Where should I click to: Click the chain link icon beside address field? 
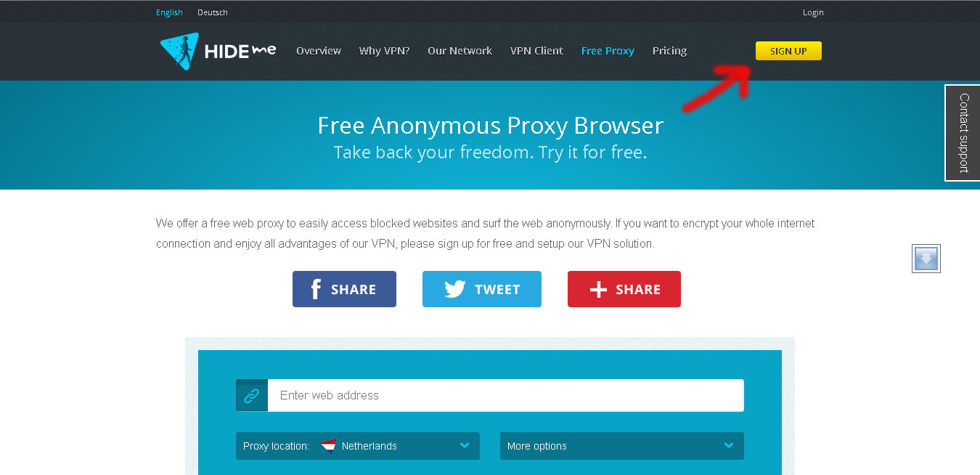pos(252,395)
